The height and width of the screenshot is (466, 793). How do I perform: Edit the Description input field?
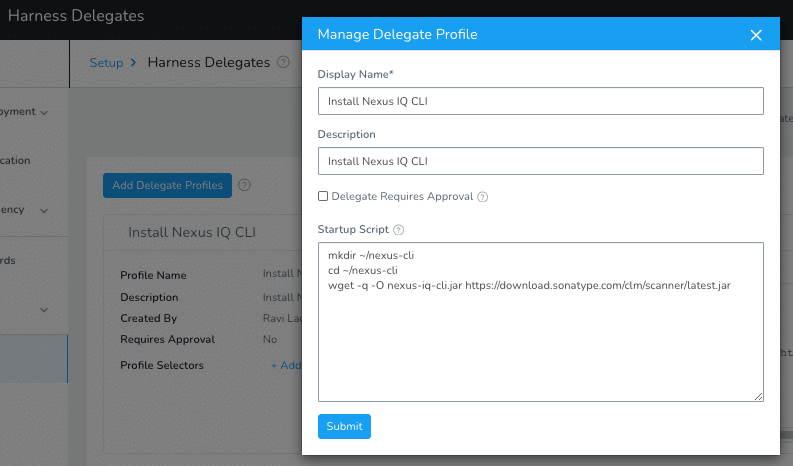(541, 161)
